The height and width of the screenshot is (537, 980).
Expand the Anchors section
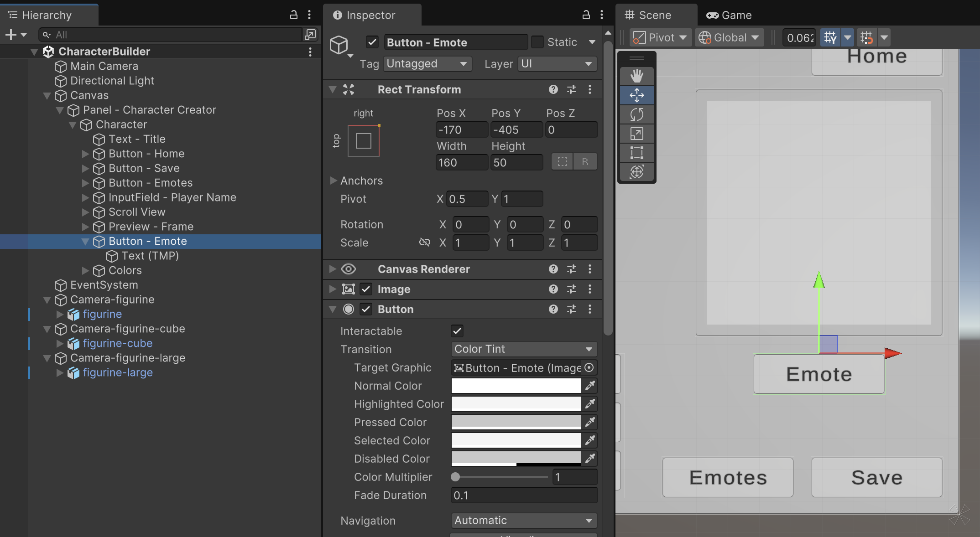[333, 181]
